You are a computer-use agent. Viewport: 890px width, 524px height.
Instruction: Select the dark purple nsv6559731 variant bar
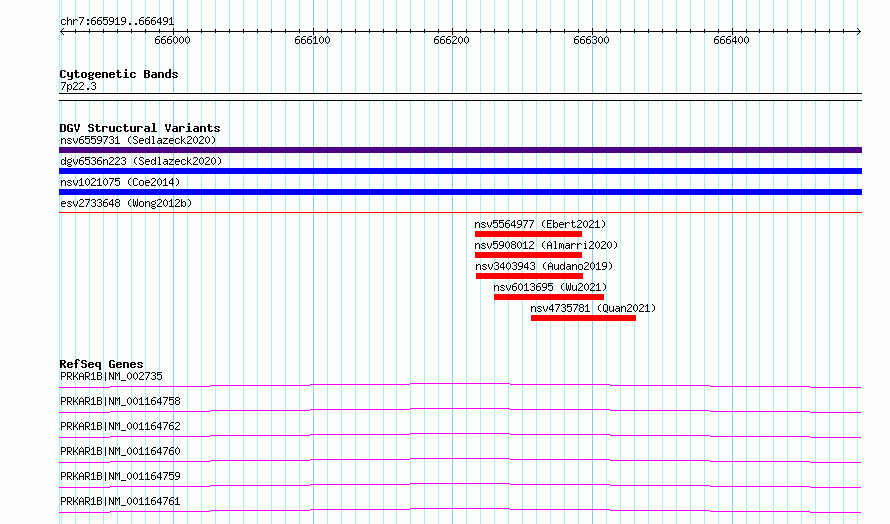click(x=460, y=150)
